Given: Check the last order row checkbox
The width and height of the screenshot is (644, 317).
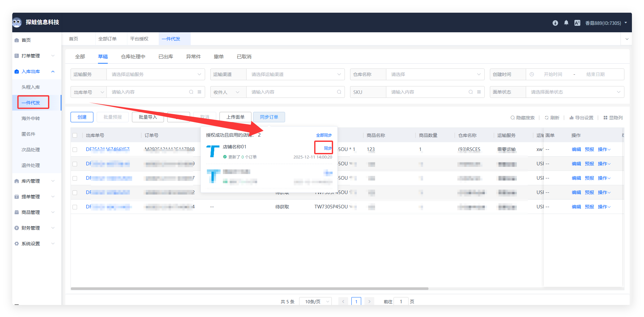Looking at the screenshot, I should 75,207.
